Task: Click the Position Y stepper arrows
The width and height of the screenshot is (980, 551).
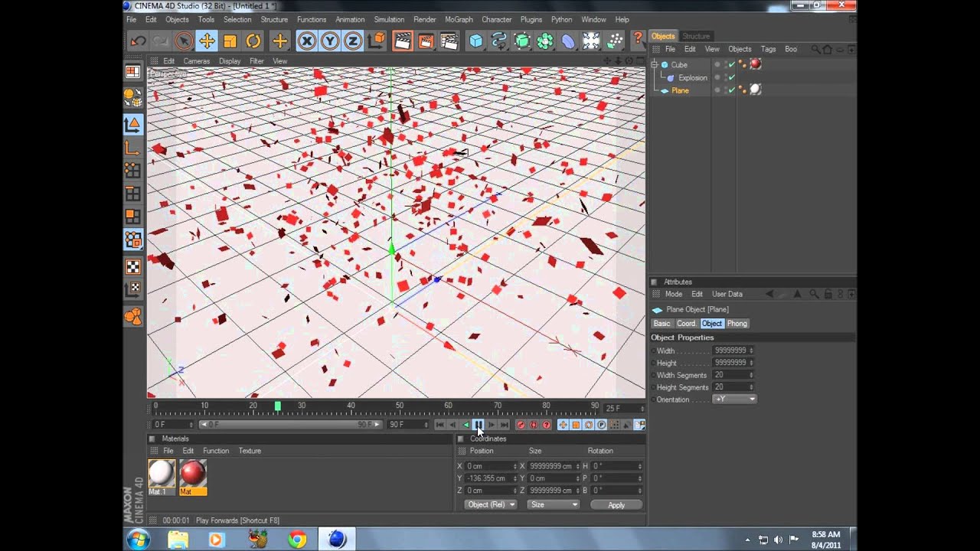Action: (x=514, y=478)
